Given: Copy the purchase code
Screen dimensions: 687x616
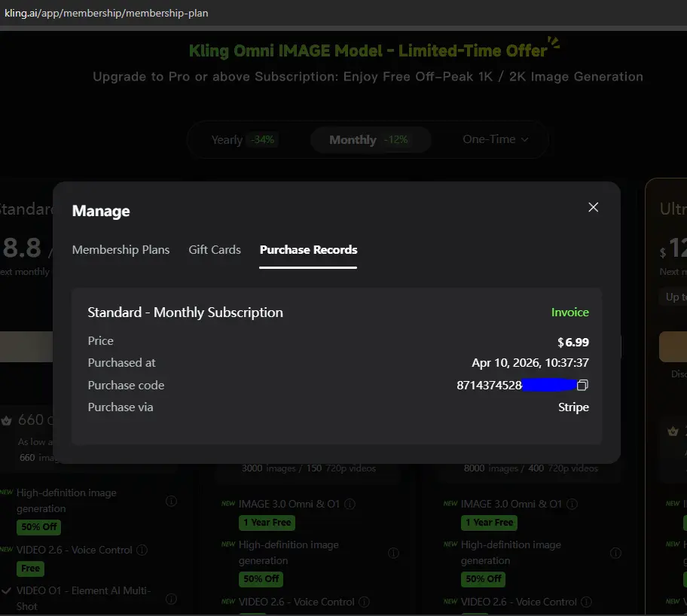Looking at the screenshot, I should [x=582, y=385].
